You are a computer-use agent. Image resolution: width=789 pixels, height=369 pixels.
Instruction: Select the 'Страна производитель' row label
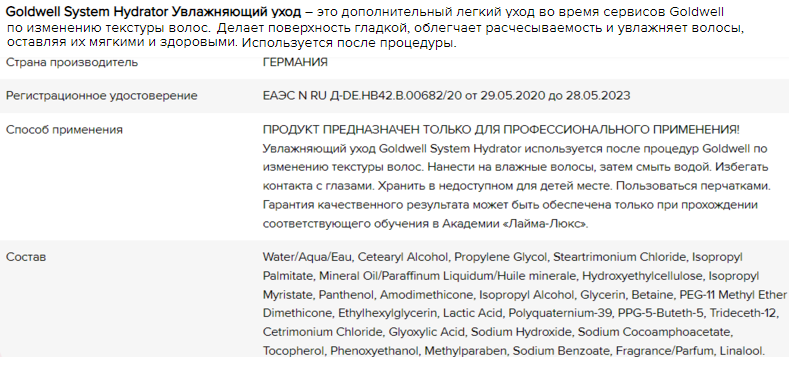(x=71, y=62)
